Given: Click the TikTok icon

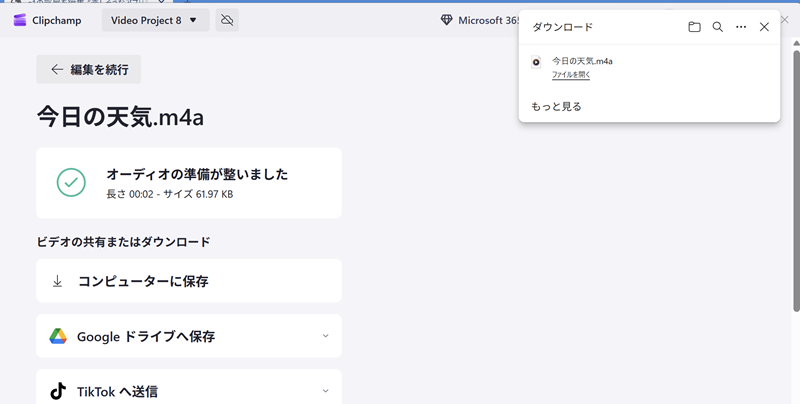Looking at the screenshot, I should coord(58,391).
